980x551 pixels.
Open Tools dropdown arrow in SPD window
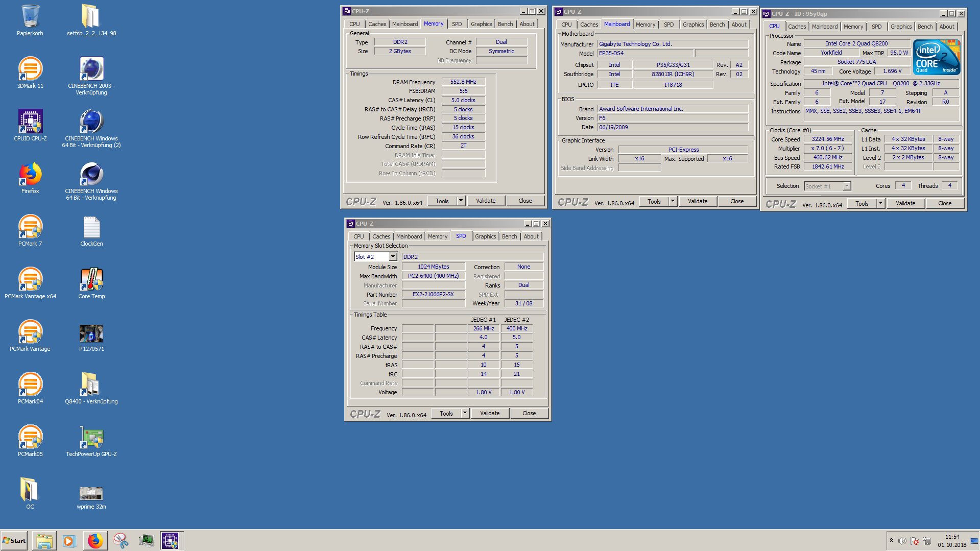tap(465, 413)
